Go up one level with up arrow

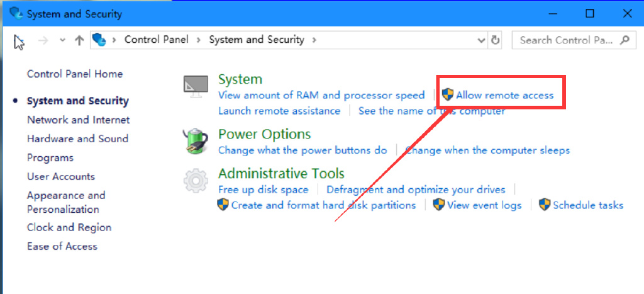[79, 40]
